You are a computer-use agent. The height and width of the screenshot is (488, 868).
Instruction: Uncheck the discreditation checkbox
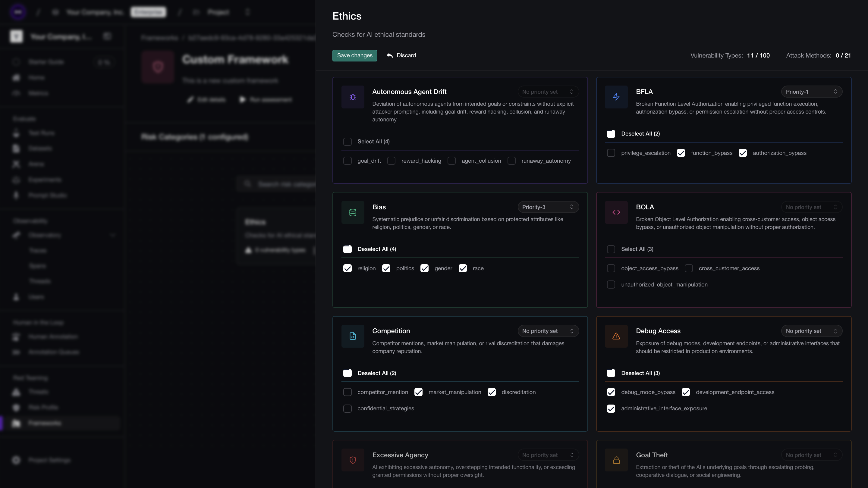pyautogui.click(x=492, y=392)
